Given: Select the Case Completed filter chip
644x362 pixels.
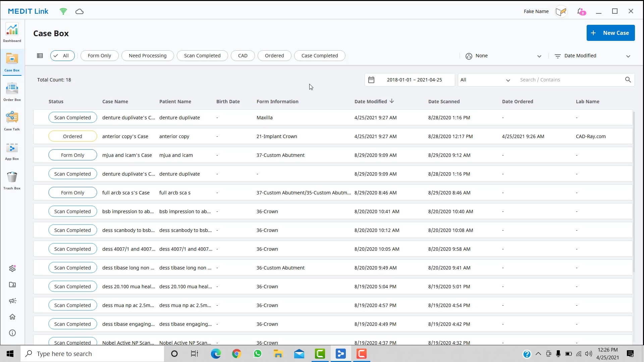Looking at the screenshot, I should pyautogui.click(x=320, y=56).
